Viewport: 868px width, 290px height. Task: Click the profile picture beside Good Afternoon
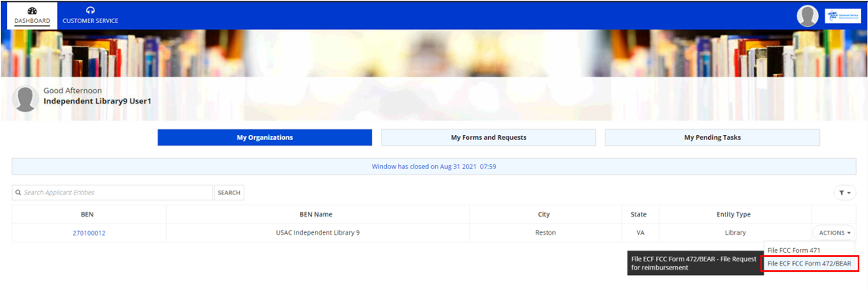tap(25, 99)
